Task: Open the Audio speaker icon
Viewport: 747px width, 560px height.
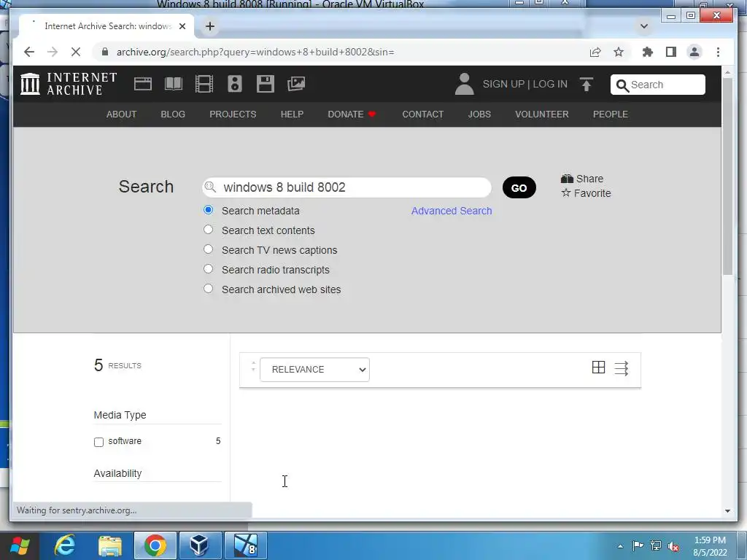Action: point(234,84)
